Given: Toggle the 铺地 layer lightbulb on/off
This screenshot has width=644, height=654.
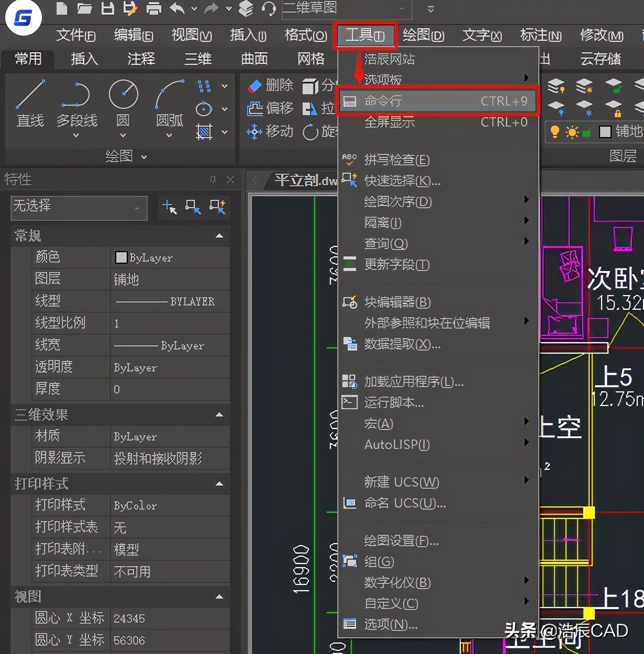Looking at the screenshot, I should point(555,132).
